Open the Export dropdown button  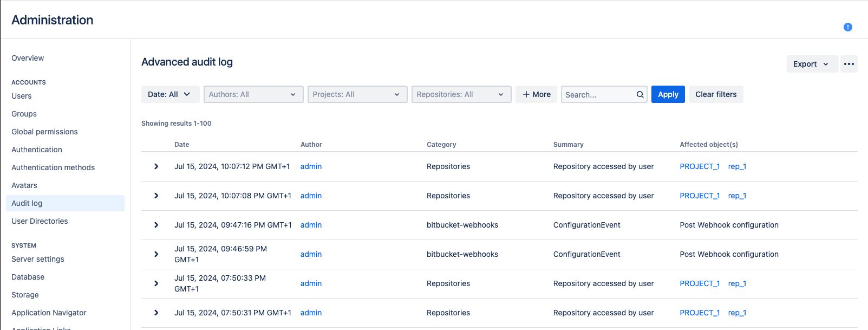pyautogui.click(x=811, y=64)
